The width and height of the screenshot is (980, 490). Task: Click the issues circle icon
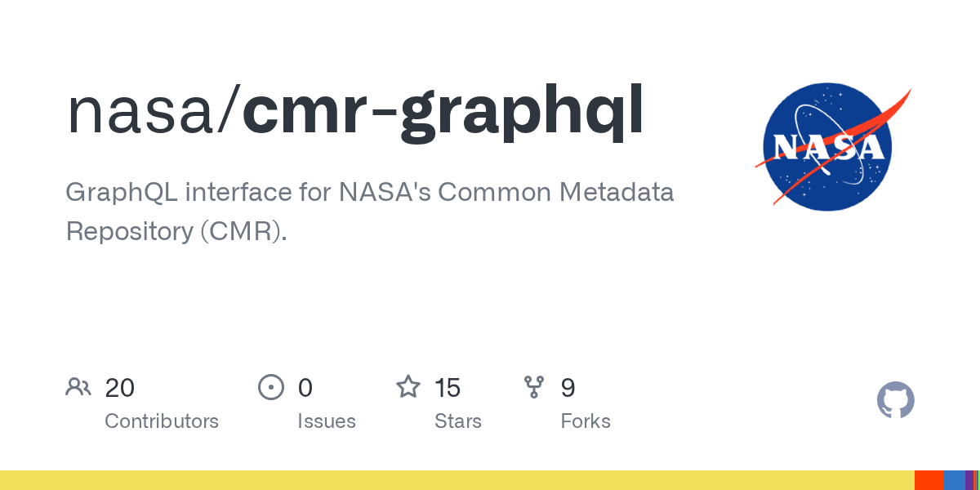271,387
